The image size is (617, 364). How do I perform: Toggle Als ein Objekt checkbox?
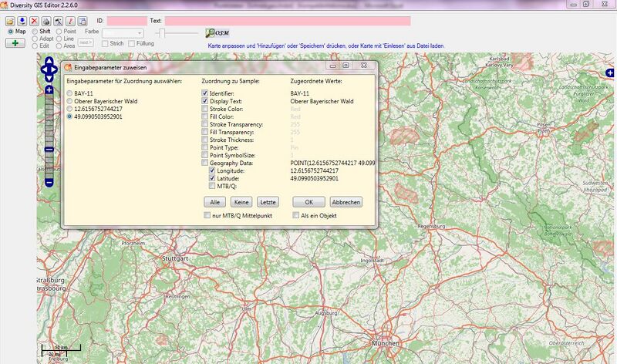pos(296,215)
